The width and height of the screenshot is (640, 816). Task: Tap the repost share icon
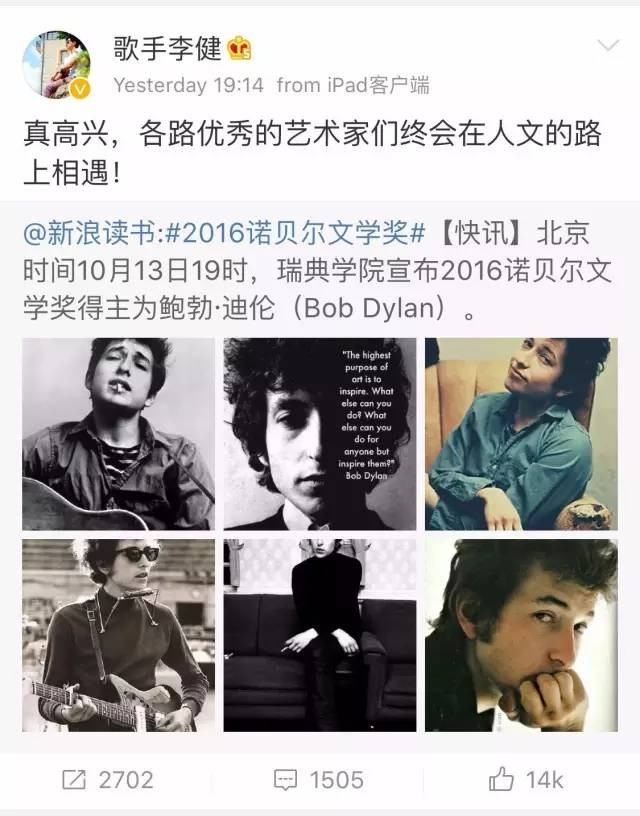pyautogui.click(x=74, y=779)
